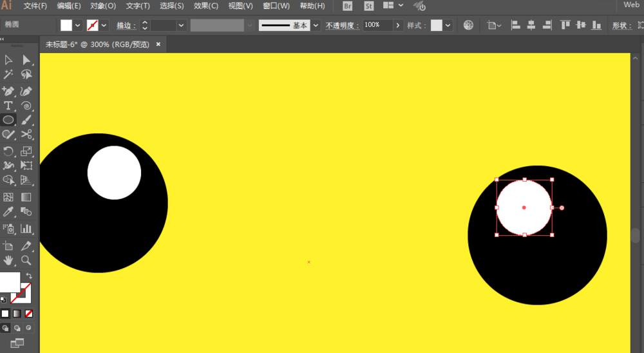Image resolution: width=644 pixels, height=353 pixels.
Task: Align selection horizontally left
Action: (515, 25)
